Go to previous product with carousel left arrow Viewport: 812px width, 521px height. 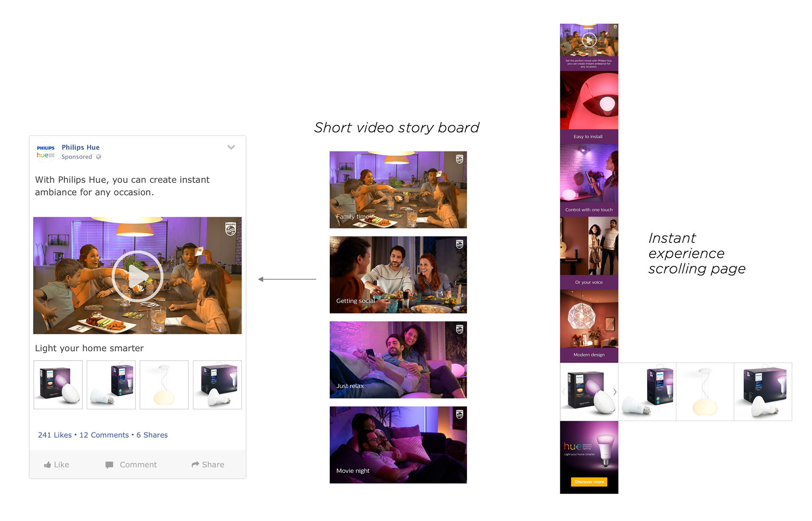(x=563, y=392)
